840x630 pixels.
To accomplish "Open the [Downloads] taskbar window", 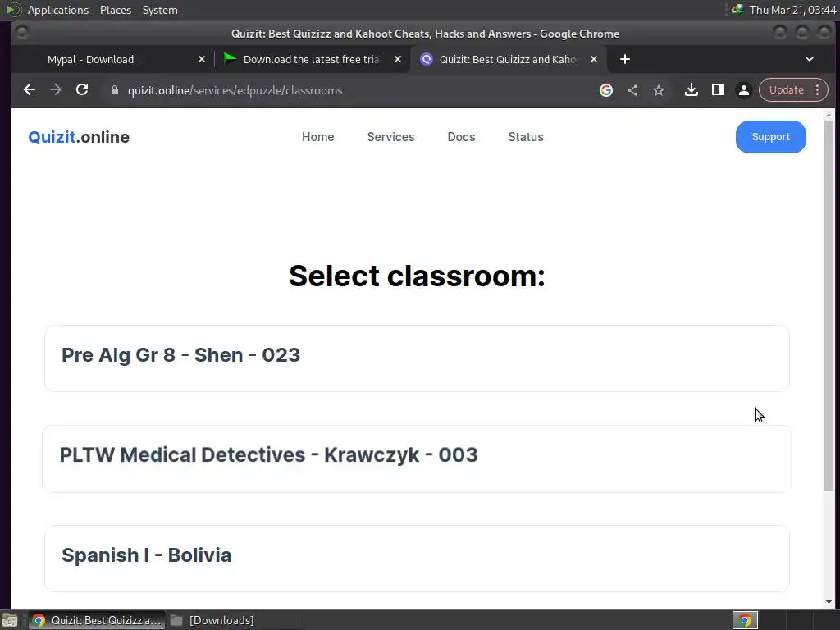I will click(212, 620).
